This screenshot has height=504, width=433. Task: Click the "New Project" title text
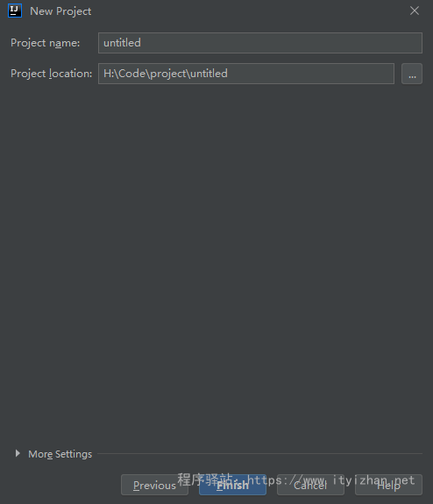point(60,11)
